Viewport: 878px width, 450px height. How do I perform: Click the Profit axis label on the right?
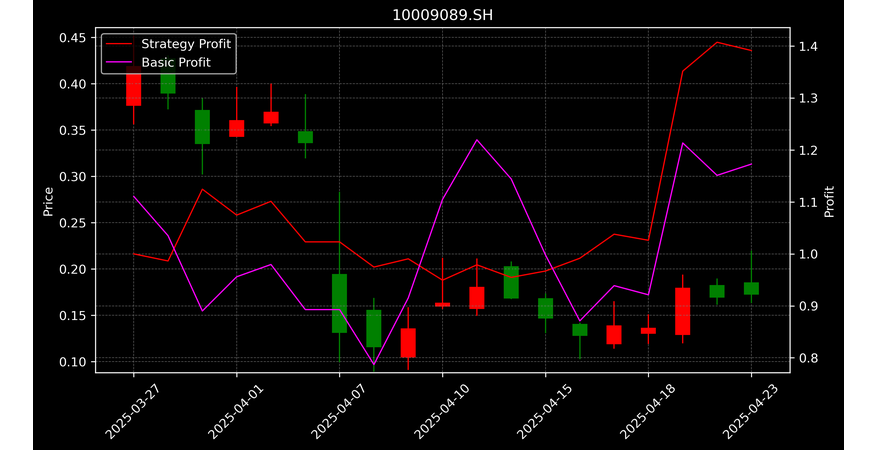pyautogui.click(x=829, y=202)
